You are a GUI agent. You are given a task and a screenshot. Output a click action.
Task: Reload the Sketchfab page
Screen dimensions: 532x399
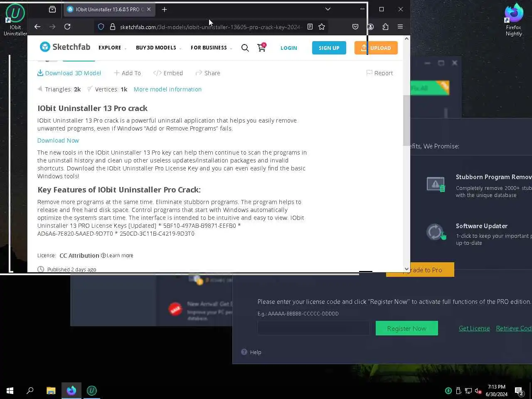pos(67,27)
